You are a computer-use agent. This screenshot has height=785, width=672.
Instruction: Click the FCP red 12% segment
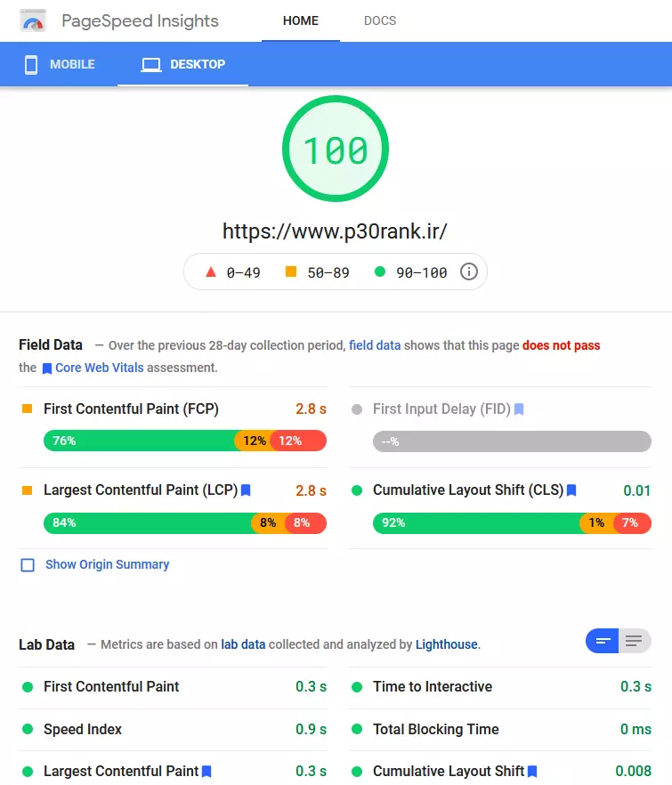tap(298, 441)
